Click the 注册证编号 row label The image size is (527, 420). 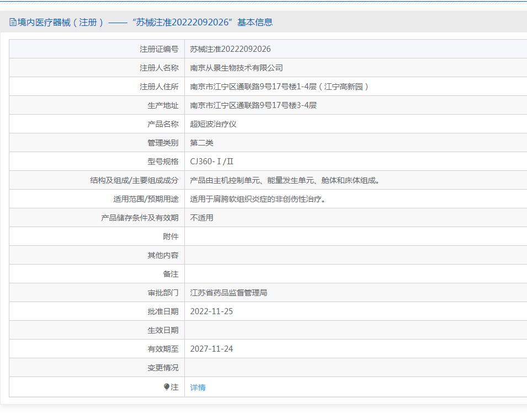[x=159, y=49]
